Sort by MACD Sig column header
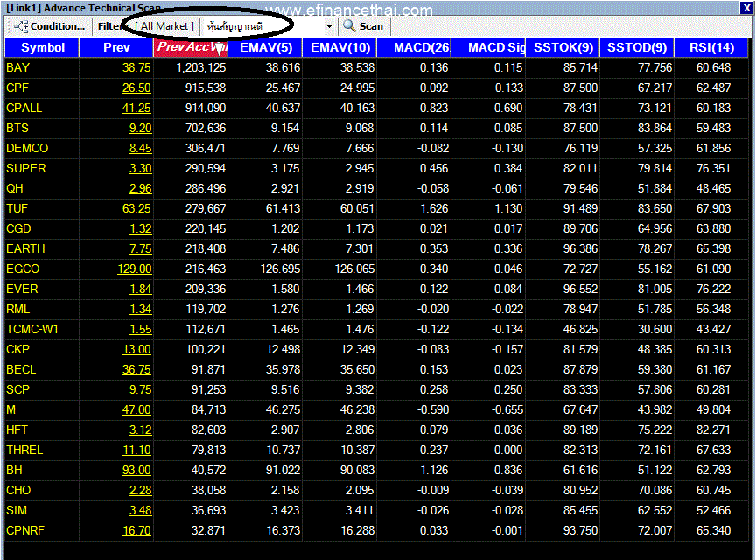 [x=488, y=48]
